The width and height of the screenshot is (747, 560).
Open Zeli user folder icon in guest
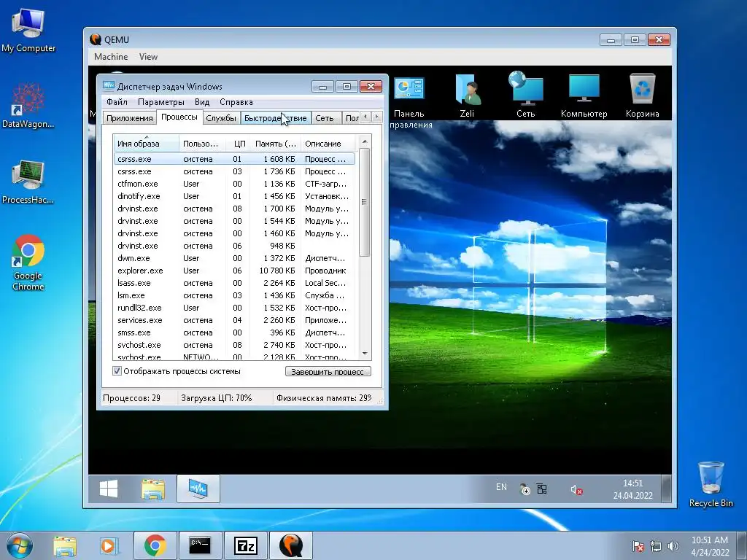click(467, 96)
